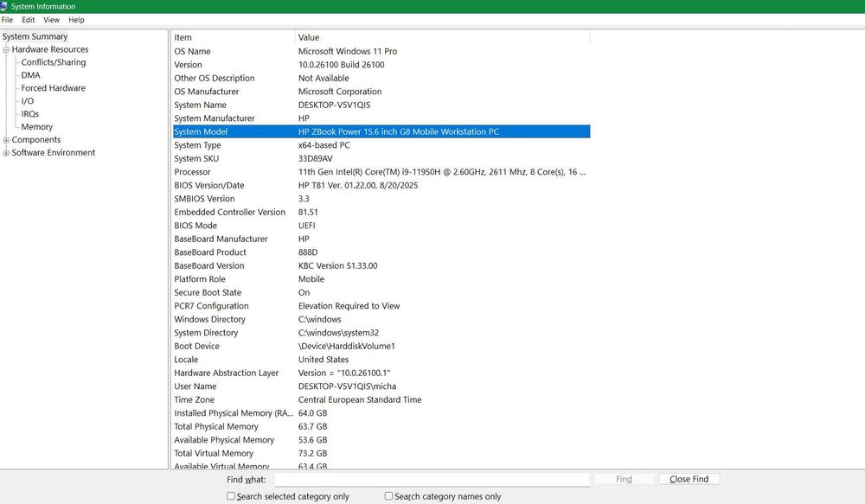Open the DMA category
The width and height of the screenshot is (865, 504).
point(31,75)
